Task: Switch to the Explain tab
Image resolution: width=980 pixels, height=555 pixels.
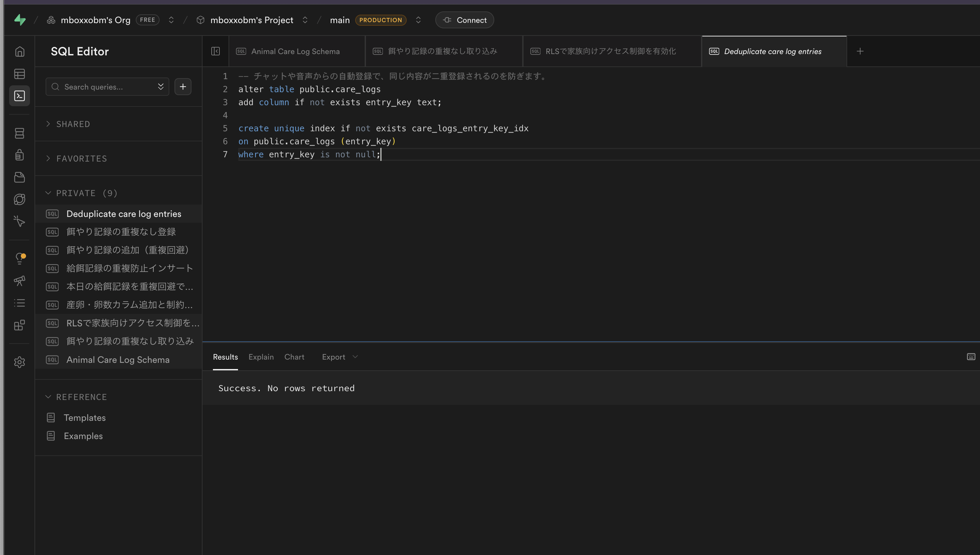Action: [261, 357]
